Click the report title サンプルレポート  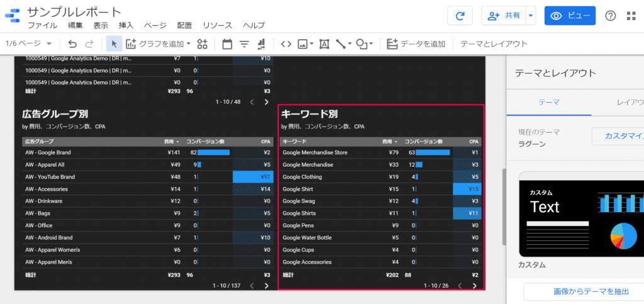[x=74, y=12]
